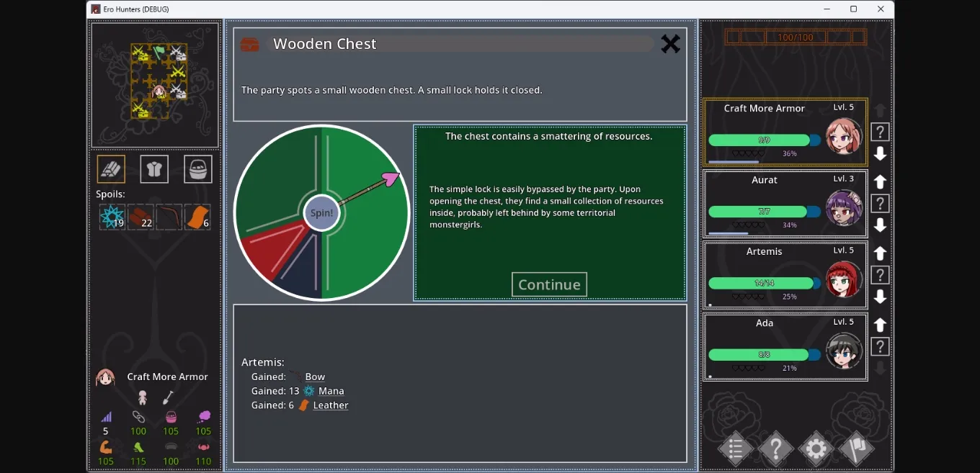This screenshot has width=980, height=473.
Task: Click the blue mana spoils icon
Action: point(112,217)
